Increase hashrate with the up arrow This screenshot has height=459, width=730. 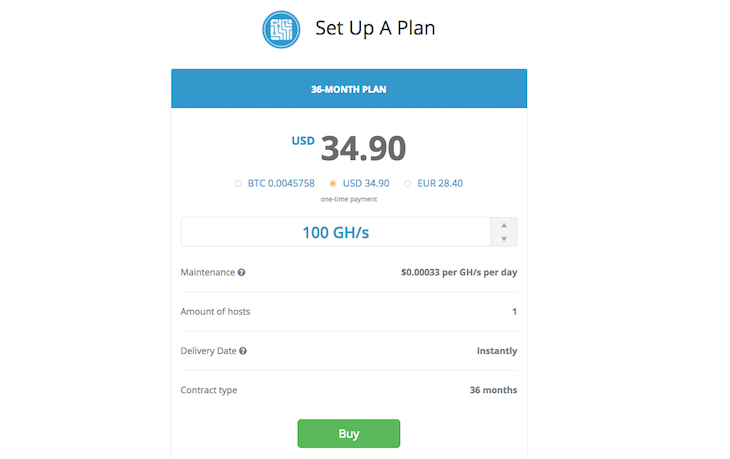pos(504,225)
